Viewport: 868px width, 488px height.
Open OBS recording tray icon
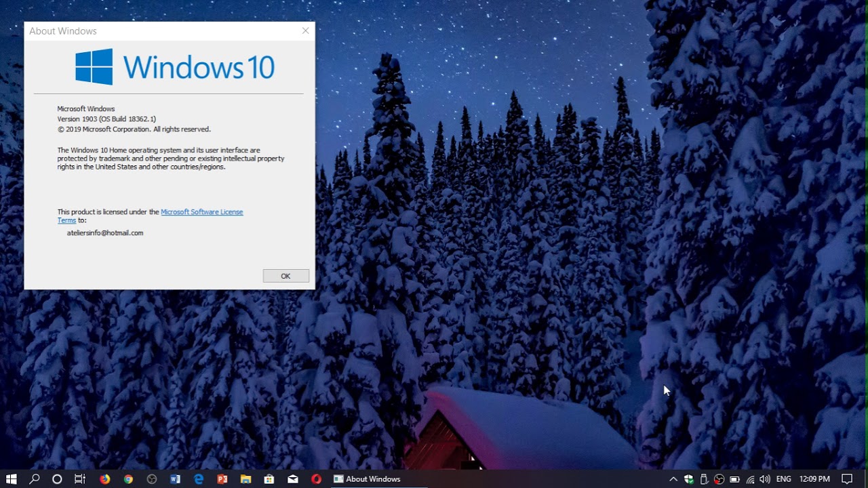click(x=719, y=479)
